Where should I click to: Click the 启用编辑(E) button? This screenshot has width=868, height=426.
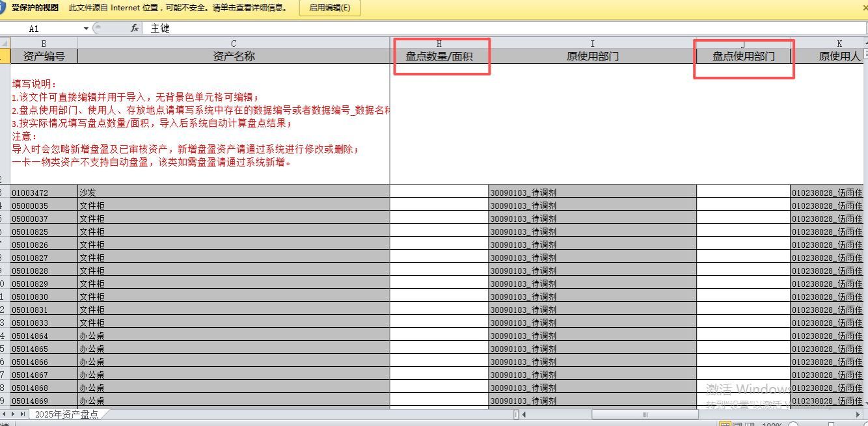(329, 8)
